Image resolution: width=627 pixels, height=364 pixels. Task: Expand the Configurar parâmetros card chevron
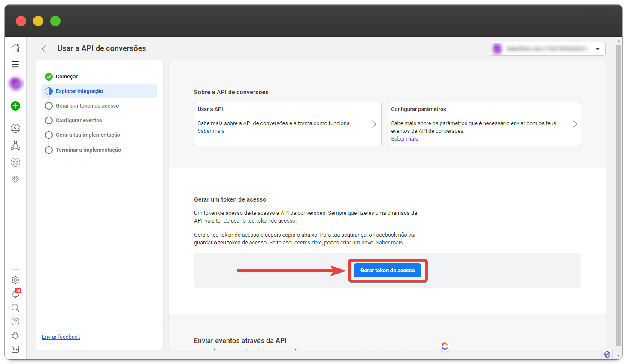tap(575, 124)
